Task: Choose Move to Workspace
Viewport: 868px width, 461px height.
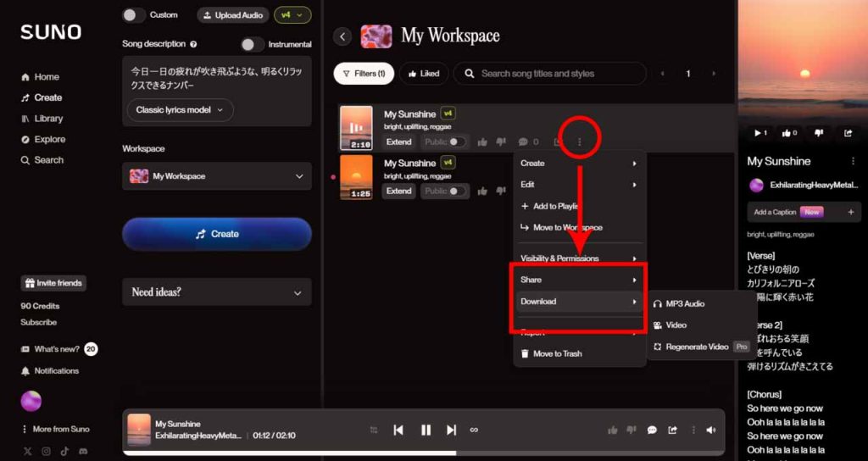Action: pyautogui.click(x=580, y=227)
